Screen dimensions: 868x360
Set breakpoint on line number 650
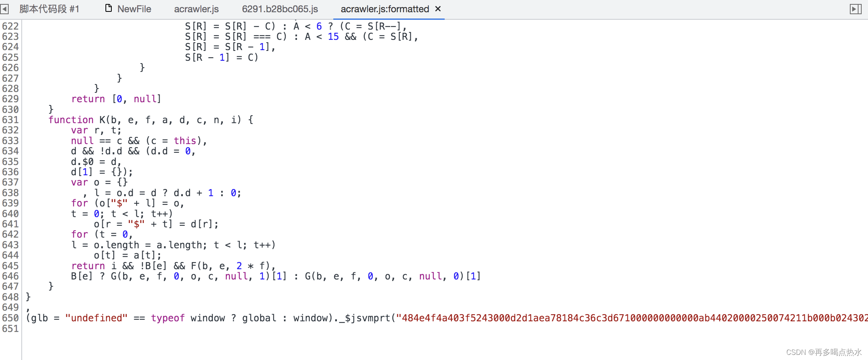click(x=10, y=318)
